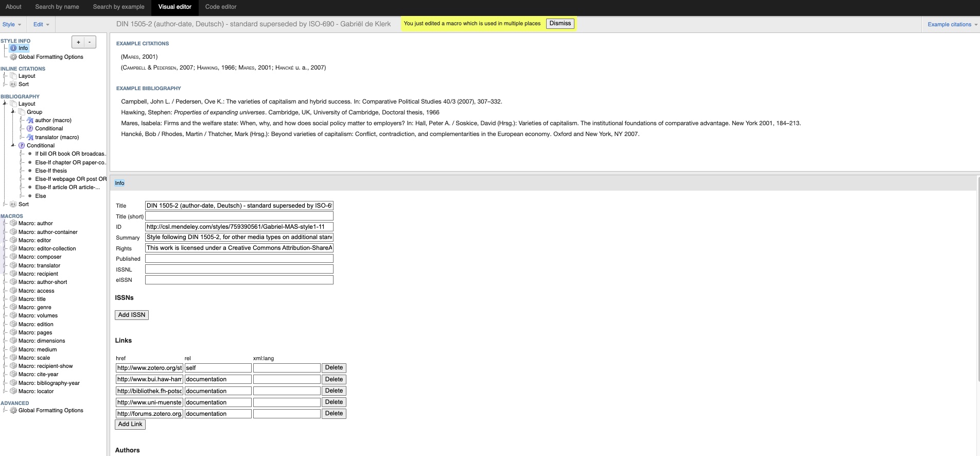Click the Macro: composer box icon
The width and height of the screenshot is (980, 456).
[x=13, y=257]
